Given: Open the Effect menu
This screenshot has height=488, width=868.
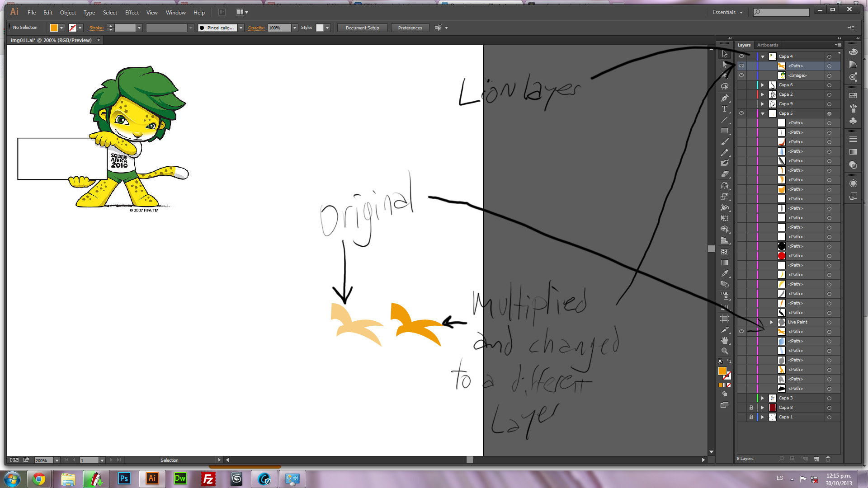Looking at the screenshot, I should coord(132,13).
